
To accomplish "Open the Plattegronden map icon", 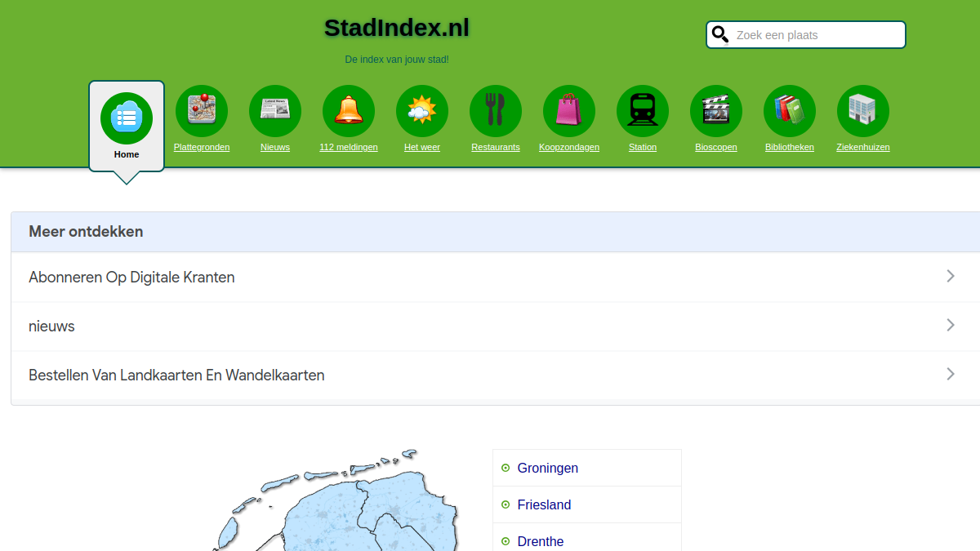I will tap(202, 111).
